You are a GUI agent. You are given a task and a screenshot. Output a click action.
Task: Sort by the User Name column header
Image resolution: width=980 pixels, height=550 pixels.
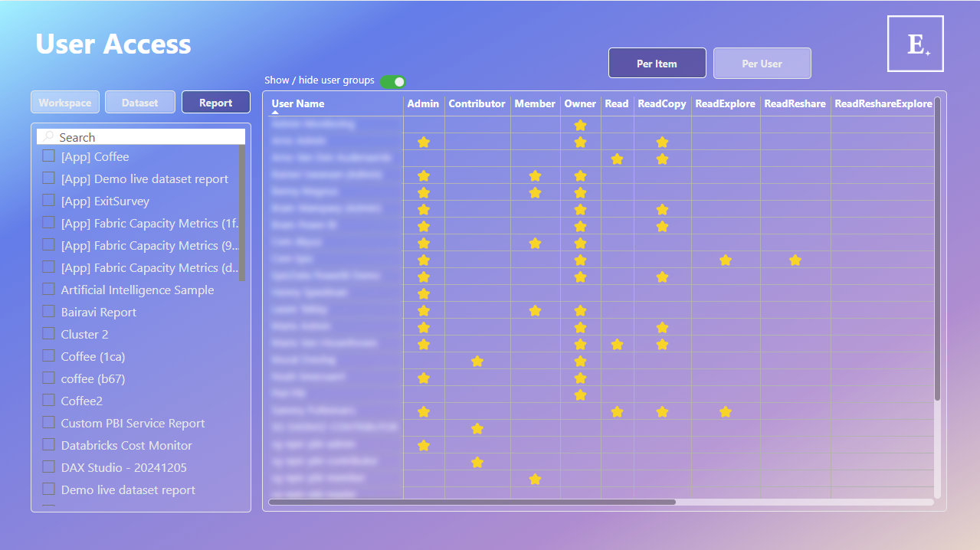point(298,103)
